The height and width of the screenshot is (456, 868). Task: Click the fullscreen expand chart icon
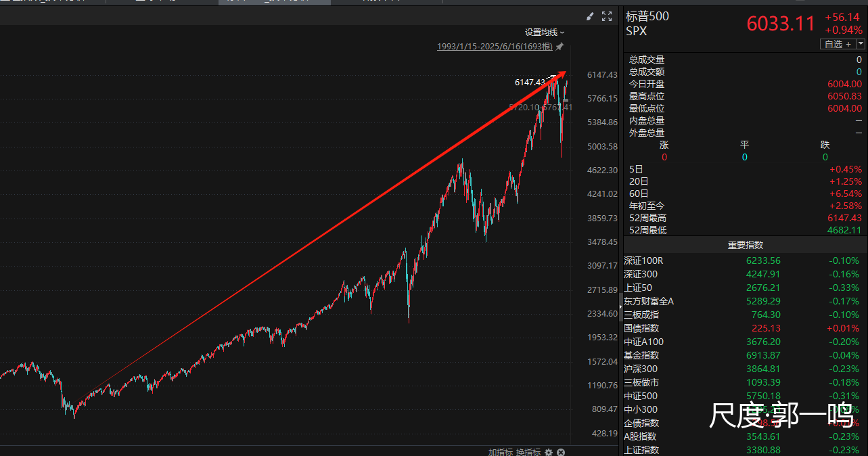click(607, 16)
